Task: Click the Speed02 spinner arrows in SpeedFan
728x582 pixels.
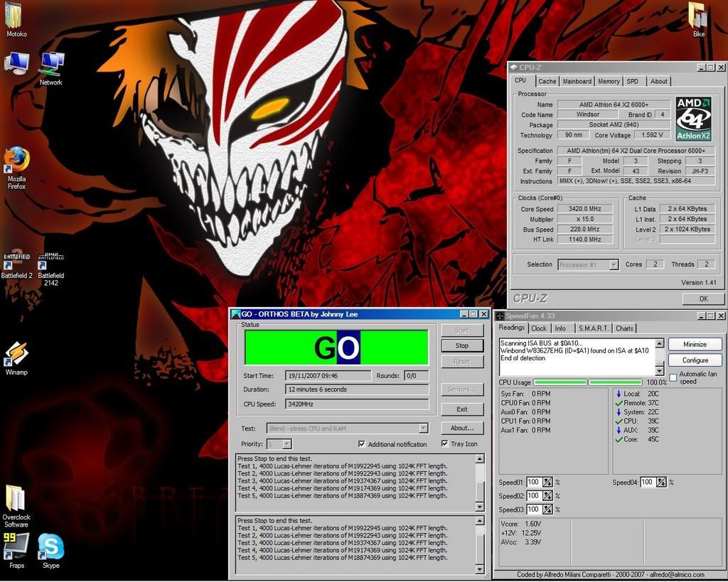Action: coord(548,496)
